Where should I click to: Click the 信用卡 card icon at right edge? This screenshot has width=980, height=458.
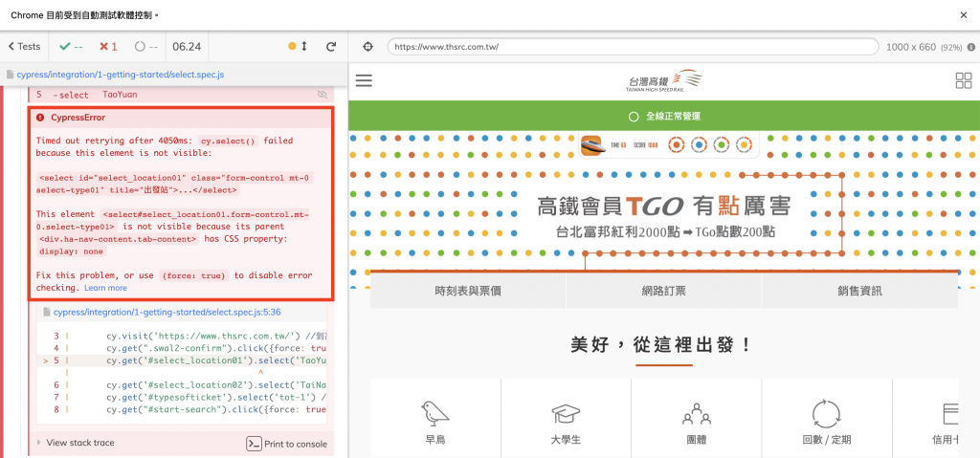tap(950, 414)
